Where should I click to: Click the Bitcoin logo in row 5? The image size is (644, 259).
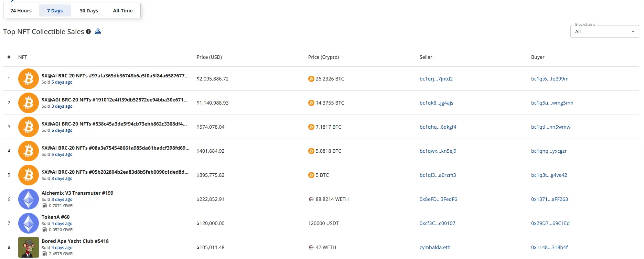pyautogui.click(x=29, y=175)
